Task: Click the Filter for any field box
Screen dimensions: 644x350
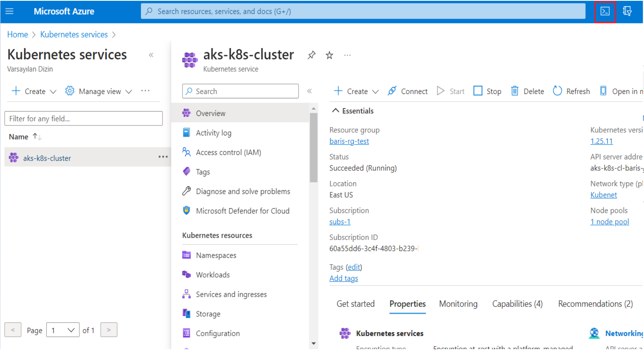Action: (83, 119)
